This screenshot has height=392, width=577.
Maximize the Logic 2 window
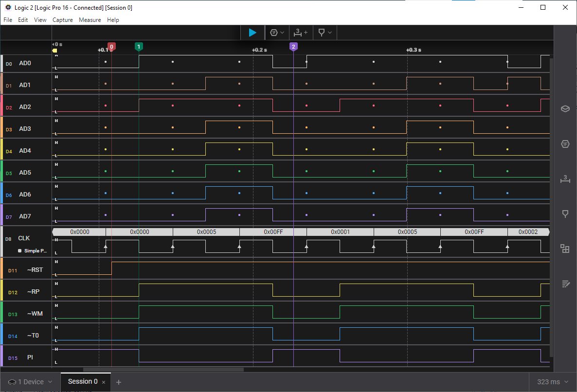543,7
